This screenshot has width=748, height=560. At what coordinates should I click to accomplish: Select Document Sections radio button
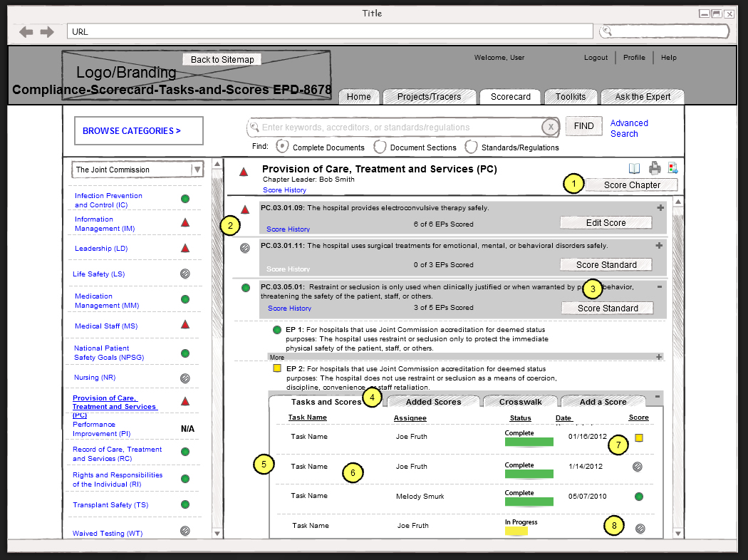click(x=380, y=147)
